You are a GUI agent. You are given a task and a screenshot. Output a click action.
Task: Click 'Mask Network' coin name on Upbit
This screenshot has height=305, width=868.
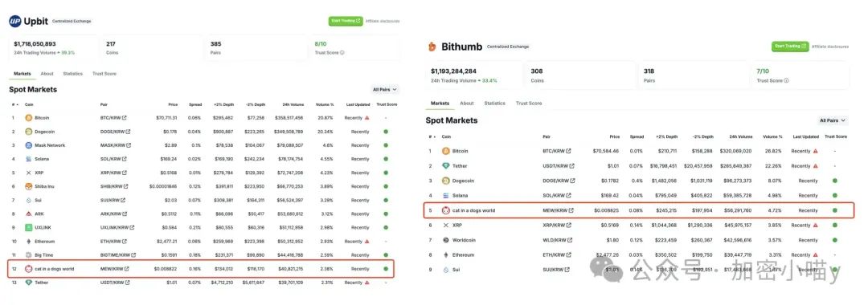[50, 145]
